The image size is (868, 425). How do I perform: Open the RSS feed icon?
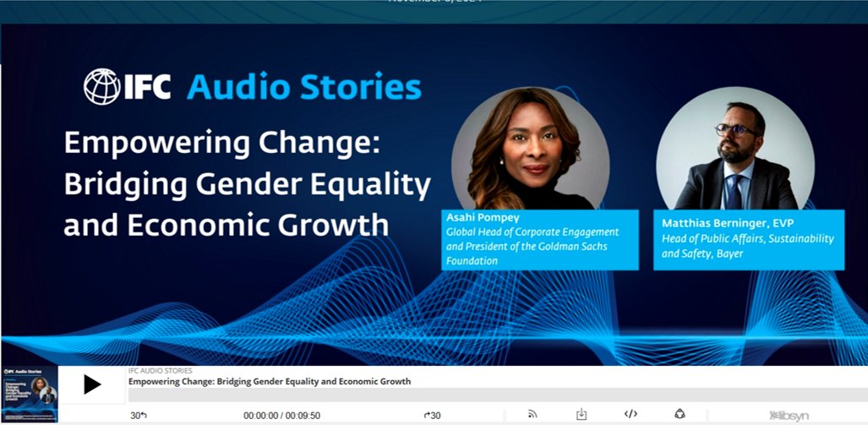click(x=532, y=414)
